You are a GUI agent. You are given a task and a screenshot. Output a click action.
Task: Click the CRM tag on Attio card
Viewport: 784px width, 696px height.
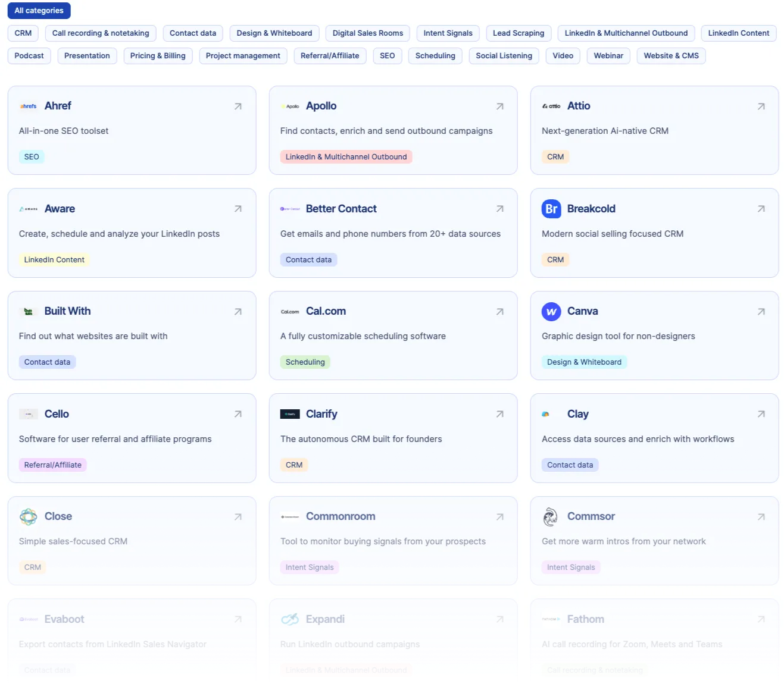(x=555, y=157)
